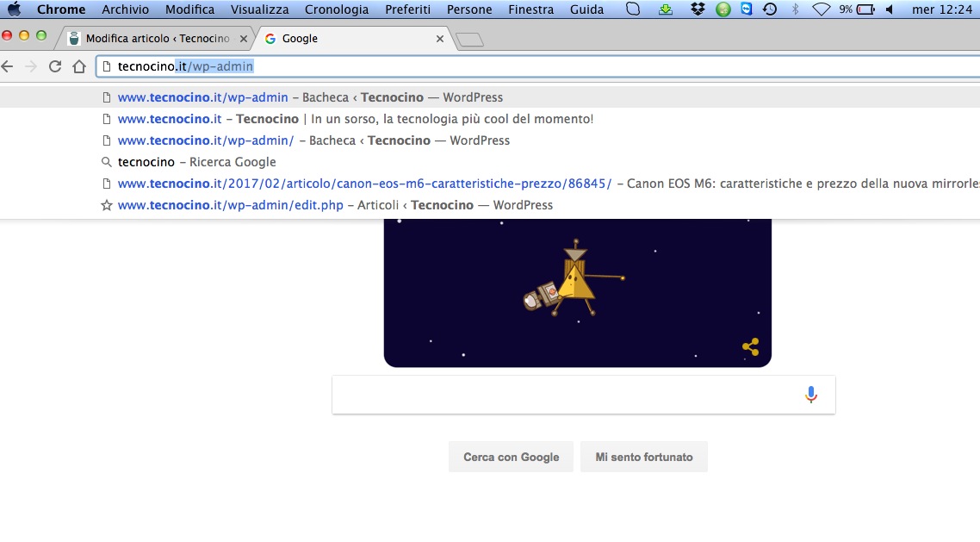
Task: Open the Cronologia menu
Action: click(337, 9)
